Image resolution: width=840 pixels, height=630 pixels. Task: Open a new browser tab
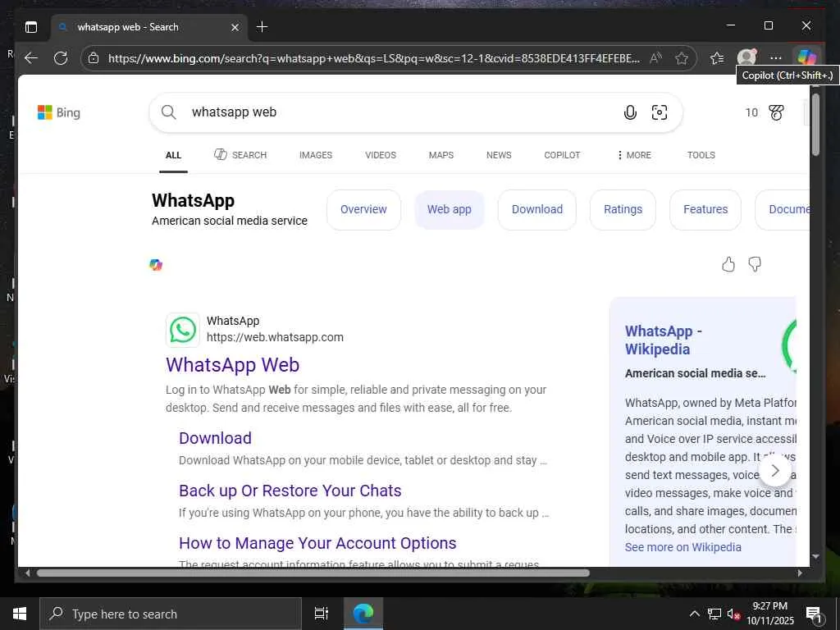coord(262,27)
